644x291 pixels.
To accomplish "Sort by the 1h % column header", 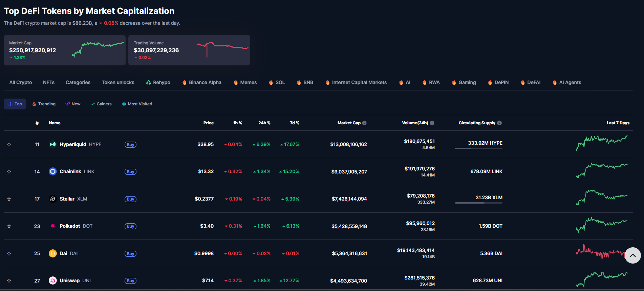I will pos(237,123).
